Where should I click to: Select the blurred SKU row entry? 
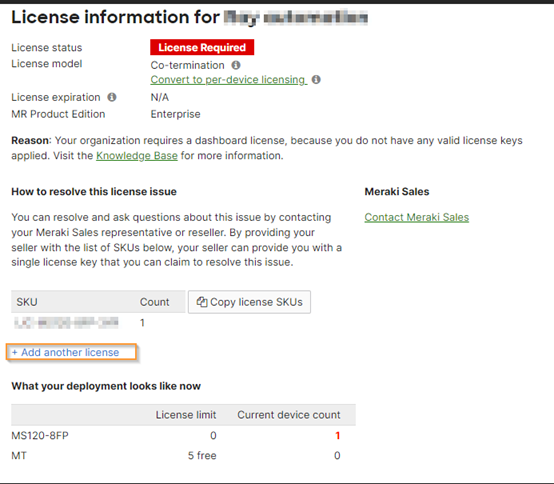[x=66, y=323]
